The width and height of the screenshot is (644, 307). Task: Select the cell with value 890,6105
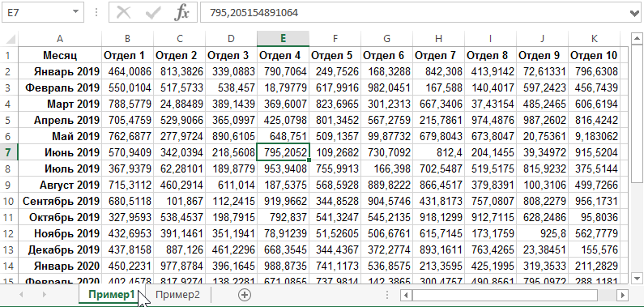coord(231,136)
